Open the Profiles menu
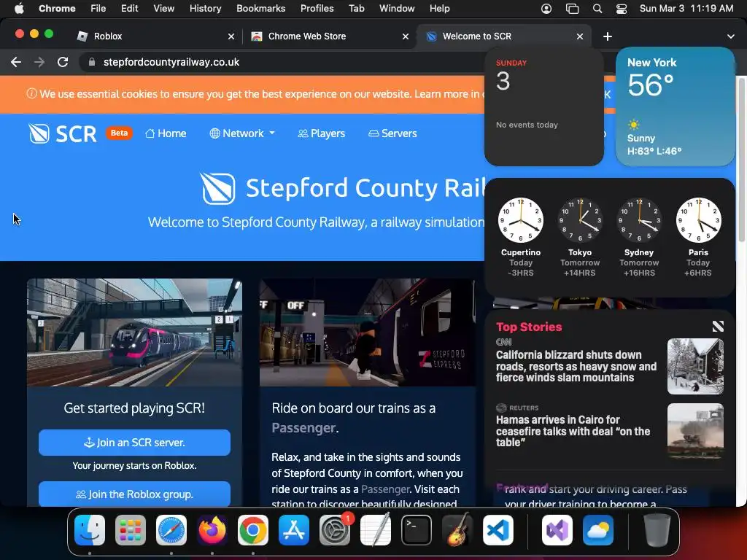 coord(317,9)
